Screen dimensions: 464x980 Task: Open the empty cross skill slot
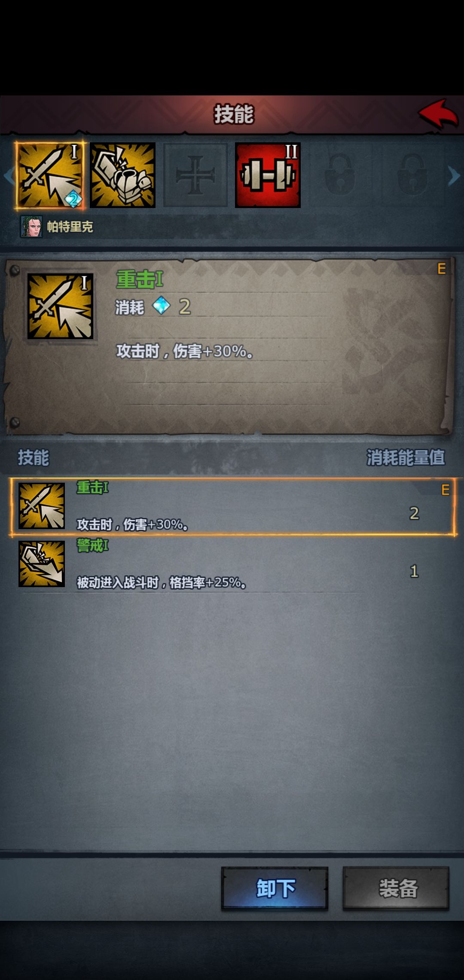click(195, 175)
